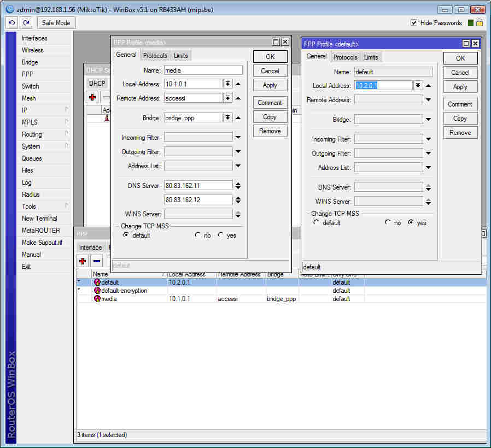
Task: Expand Incoming Filter in media profile
Action: (x=238, y=137)
